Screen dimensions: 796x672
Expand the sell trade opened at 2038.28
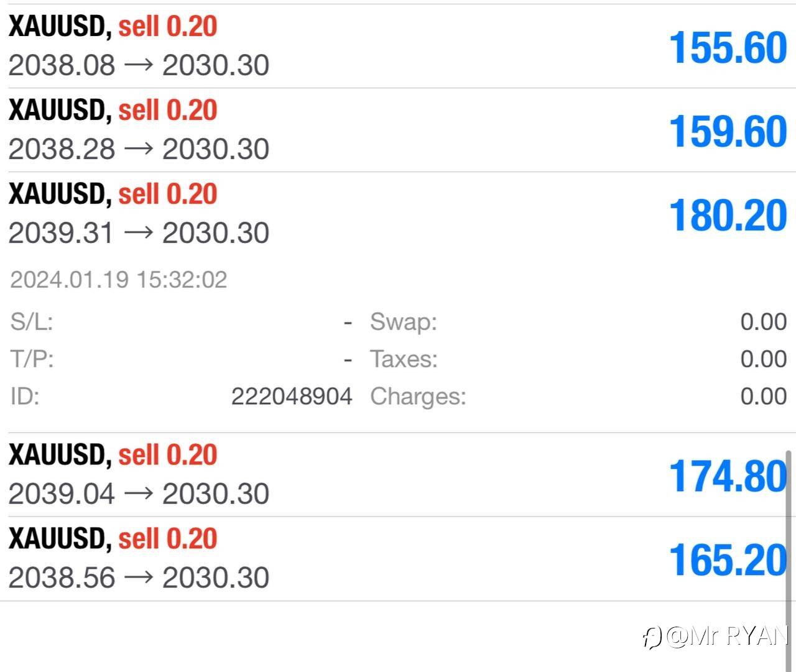coord(398,130)
